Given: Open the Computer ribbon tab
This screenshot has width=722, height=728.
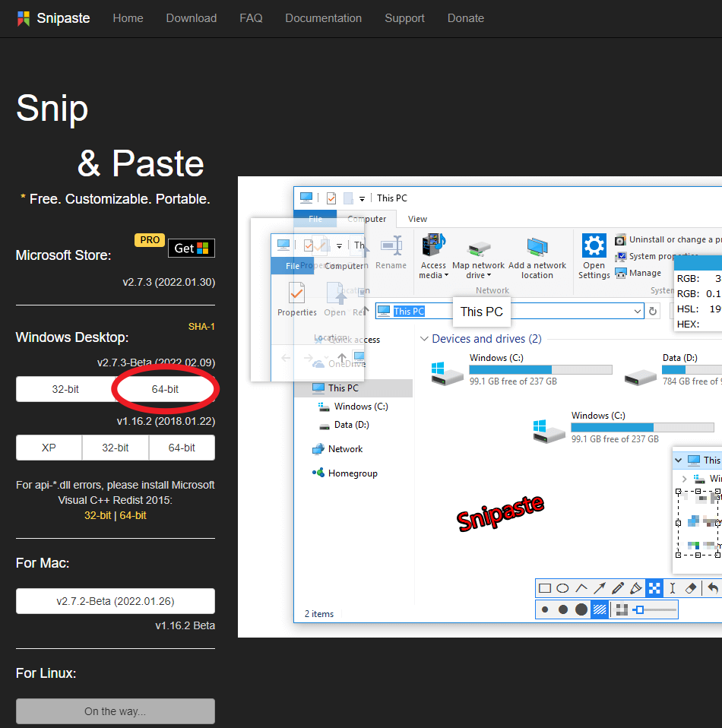Looking at the screenshot, I should point(367,219).
